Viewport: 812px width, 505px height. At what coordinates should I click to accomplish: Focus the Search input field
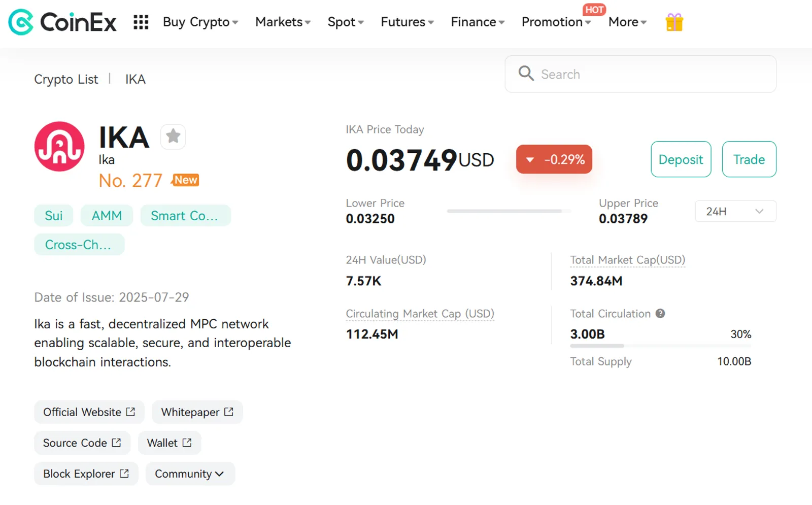click(x=640, y=74)
